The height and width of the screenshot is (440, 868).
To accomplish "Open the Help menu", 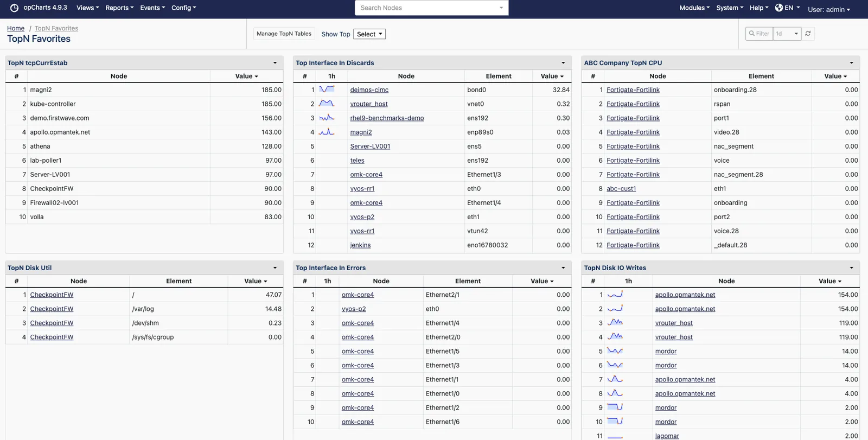I will [x=759, y=8].
